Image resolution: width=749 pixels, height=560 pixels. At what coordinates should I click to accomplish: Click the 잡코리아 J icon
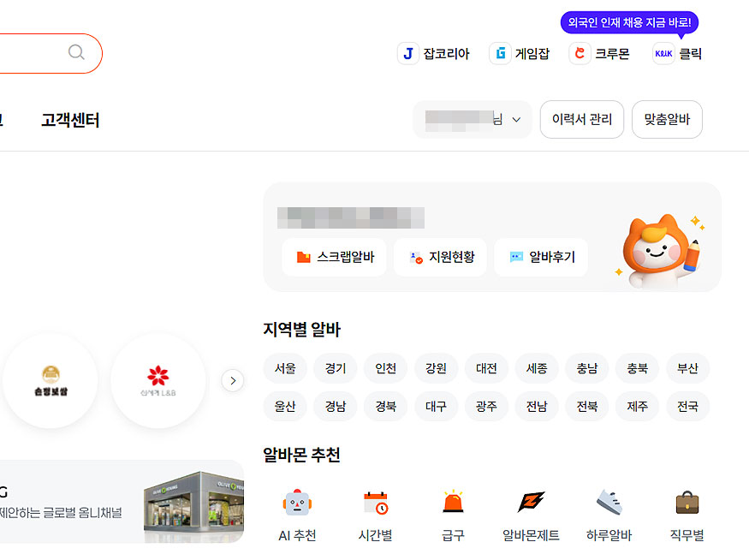tap(407, 52)
